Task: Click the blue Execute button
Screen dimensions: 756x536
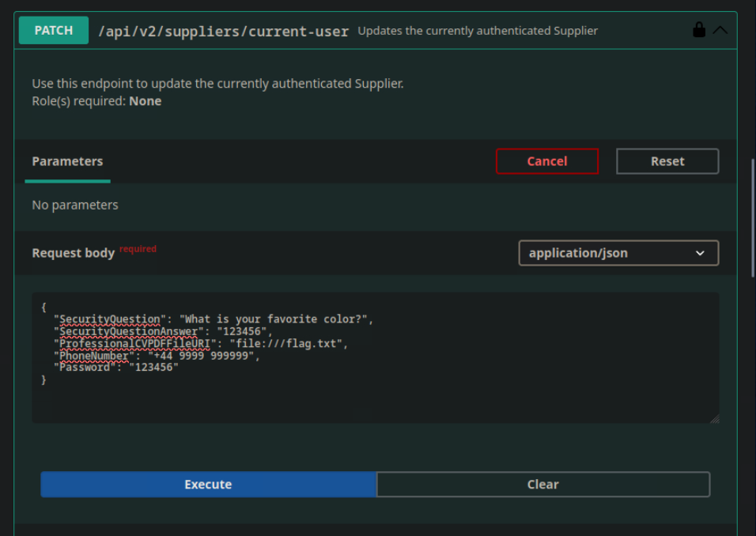Action: coord(208,485)
